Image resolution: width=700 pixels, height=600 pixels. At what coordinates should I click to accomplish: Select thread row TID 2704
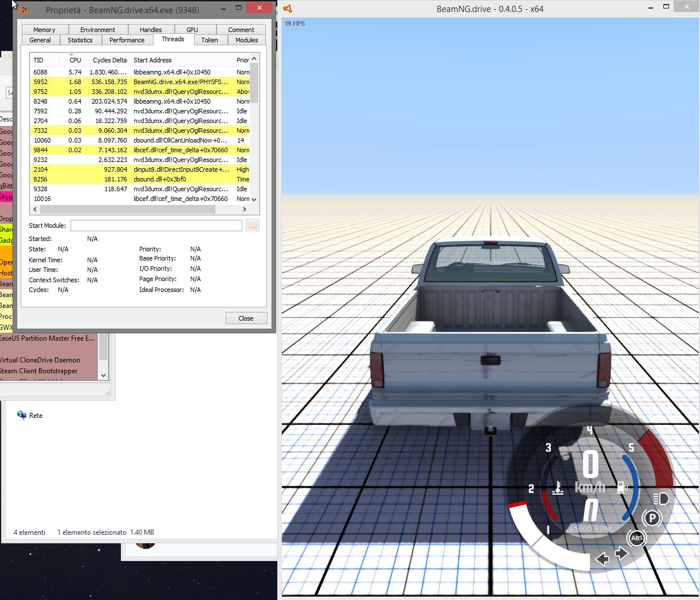pos(140,121)
